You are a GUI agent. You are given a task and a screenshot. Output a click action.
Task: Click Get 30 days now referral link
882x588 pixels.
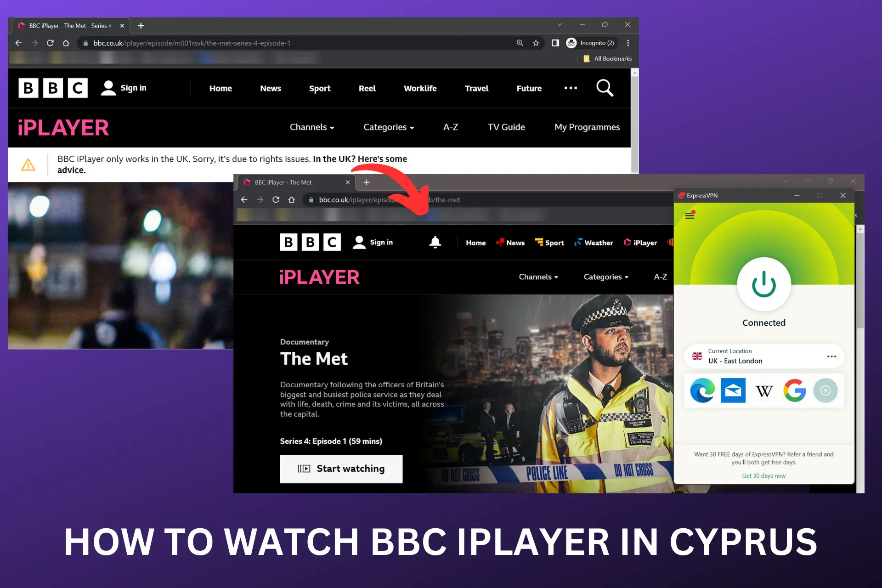pyautogui.click(x=763, y=475)
